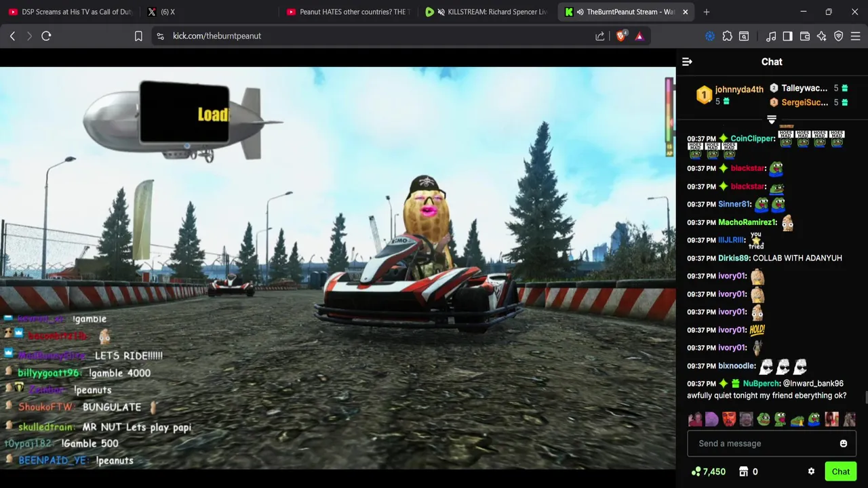
Task: Click the Chat panel header title
Action: [772, 62]
